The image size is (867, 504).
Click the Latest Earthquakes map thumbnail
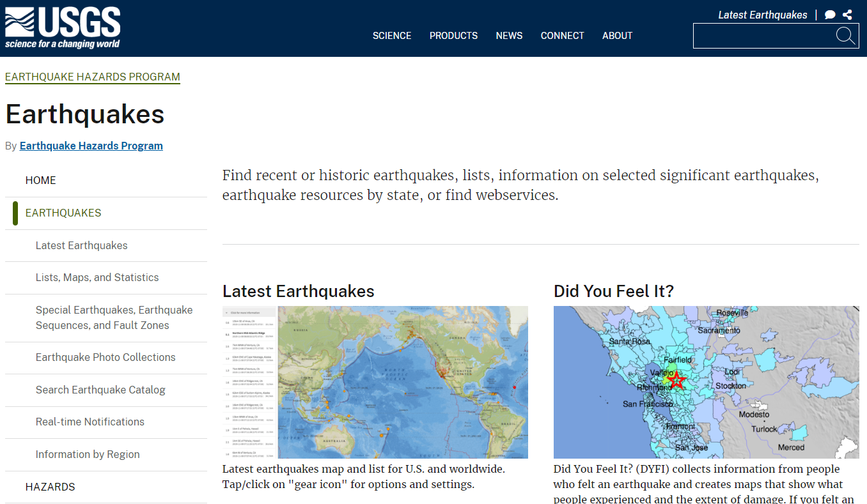coord(403,381)
